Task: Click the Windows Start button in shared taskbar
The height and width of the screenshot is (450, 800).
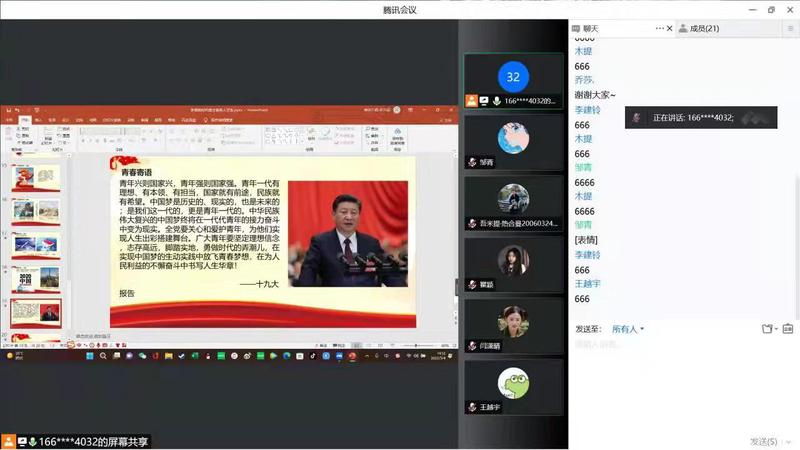Action: coord(88,355)
